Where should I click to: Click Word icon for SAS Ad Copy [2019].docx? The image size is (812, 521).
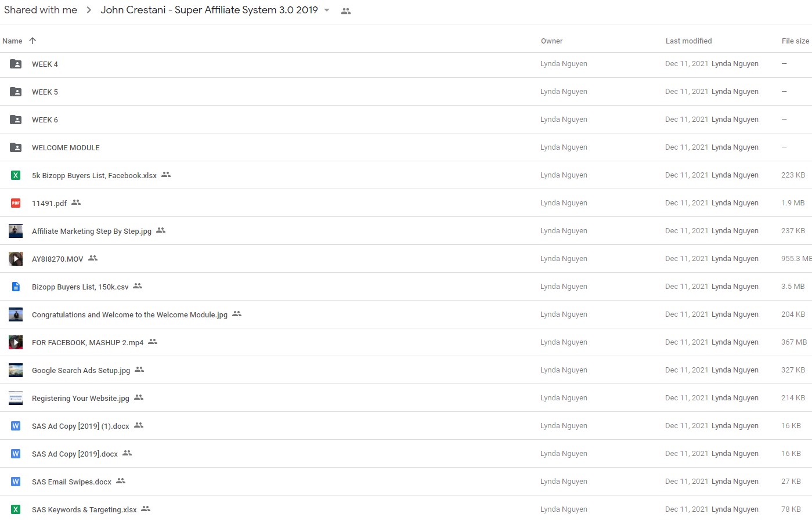16,454
